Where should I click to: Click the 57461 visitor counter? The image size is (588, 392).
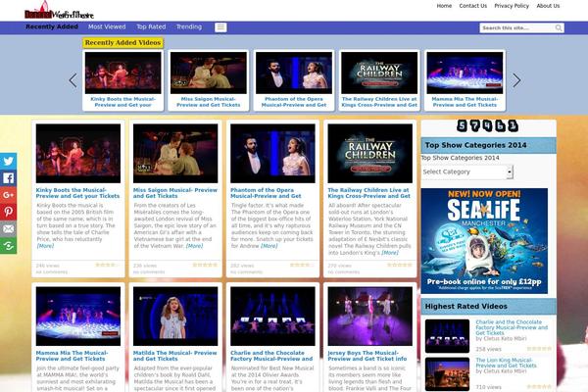pos(487,125)
